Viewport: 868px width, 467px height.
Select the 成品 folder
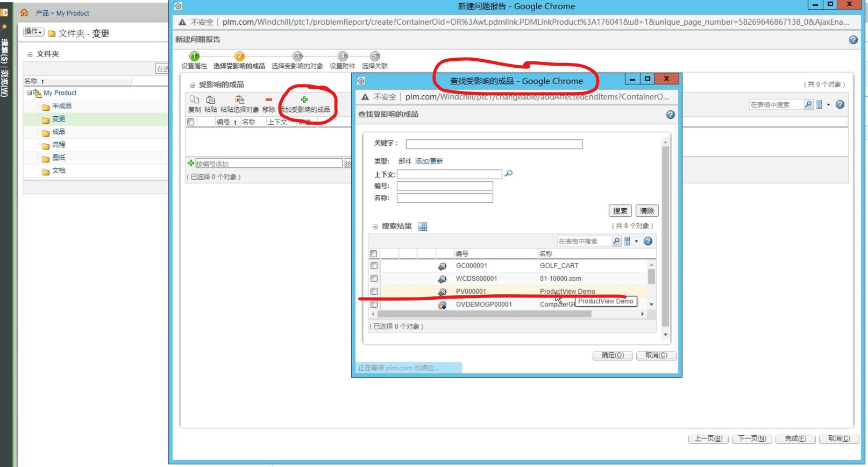[x=59, y=132]
